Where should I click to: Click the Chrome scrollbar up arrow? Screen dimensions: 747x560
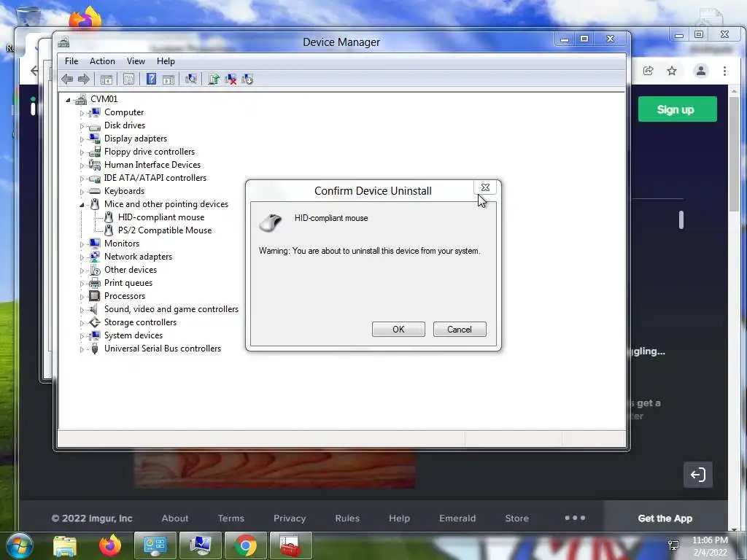734,90
